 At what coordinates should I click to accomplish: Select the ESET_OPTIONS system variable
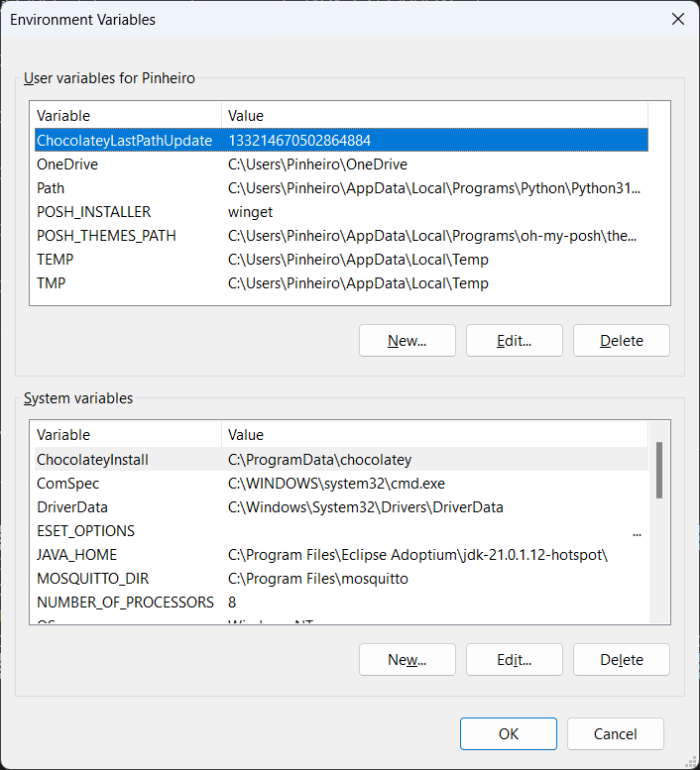[341, 531]
